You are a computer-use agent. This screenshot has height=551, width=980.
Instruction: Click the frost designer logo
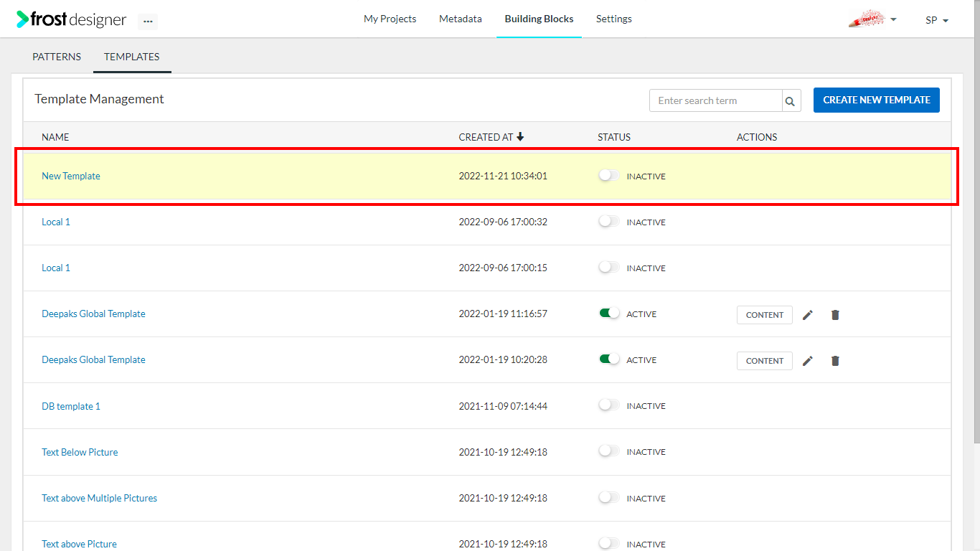pos(72,19)
